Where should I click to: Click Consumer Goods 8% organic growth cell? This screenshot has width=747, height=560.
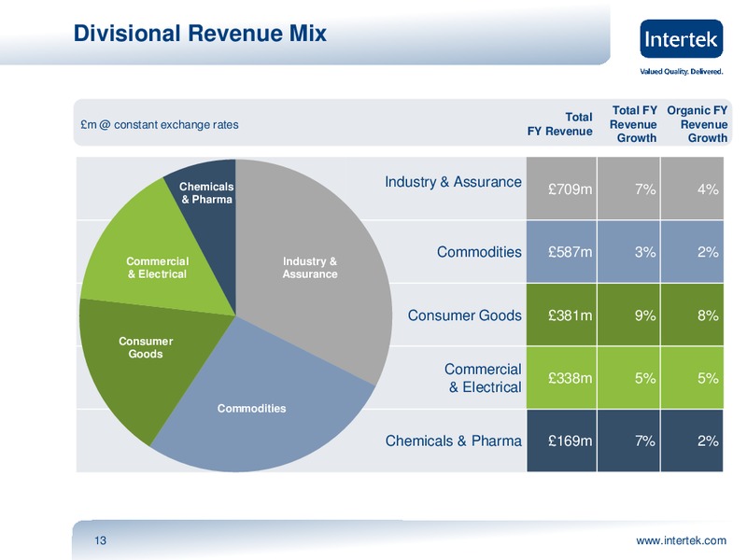[692, 315]
